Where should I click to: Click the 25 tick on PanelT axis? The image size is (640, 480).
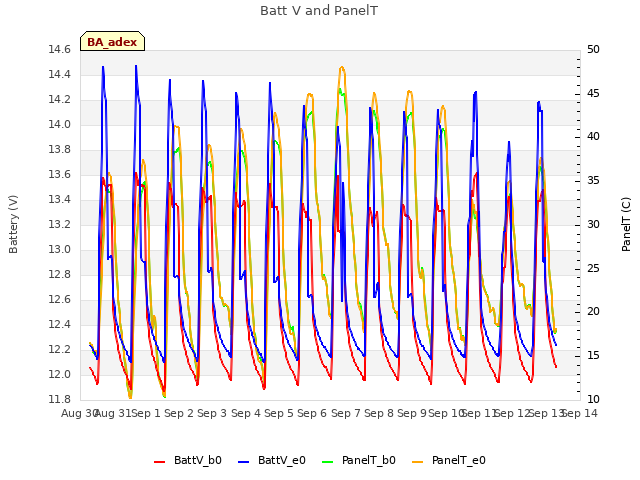(x=593, y=269)
